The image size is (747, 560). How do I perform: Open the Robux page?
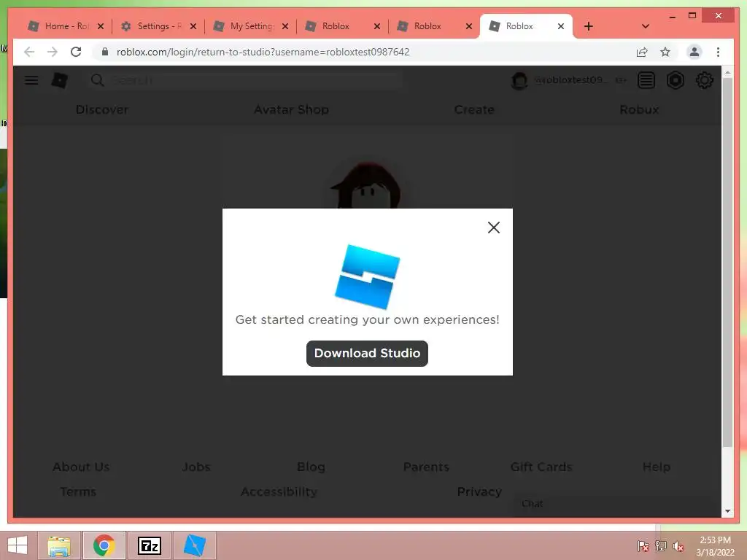(x=639, y=109)
